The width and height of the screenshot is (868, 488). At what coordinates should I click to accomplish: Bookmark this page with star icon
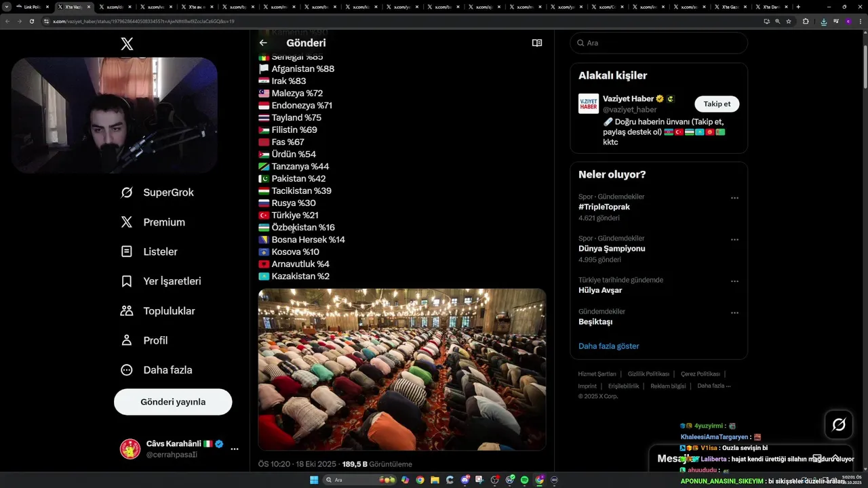click(789, 21)
